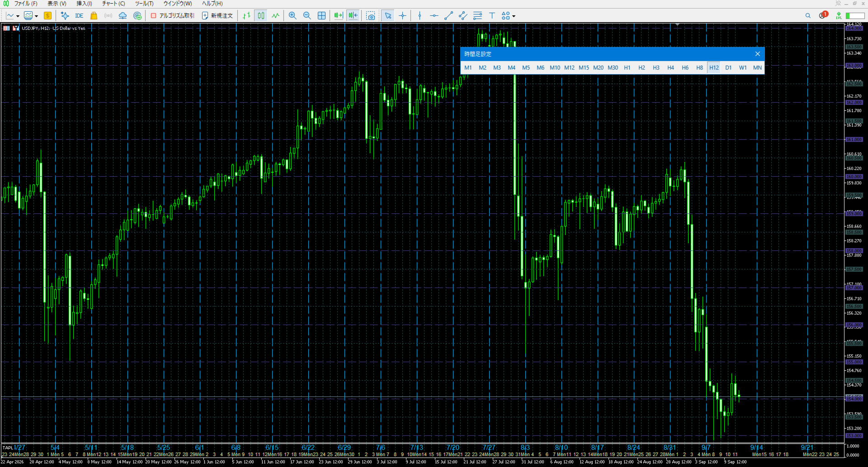Zoom in on the chart

pyautogui.click(x=292, y=16)
